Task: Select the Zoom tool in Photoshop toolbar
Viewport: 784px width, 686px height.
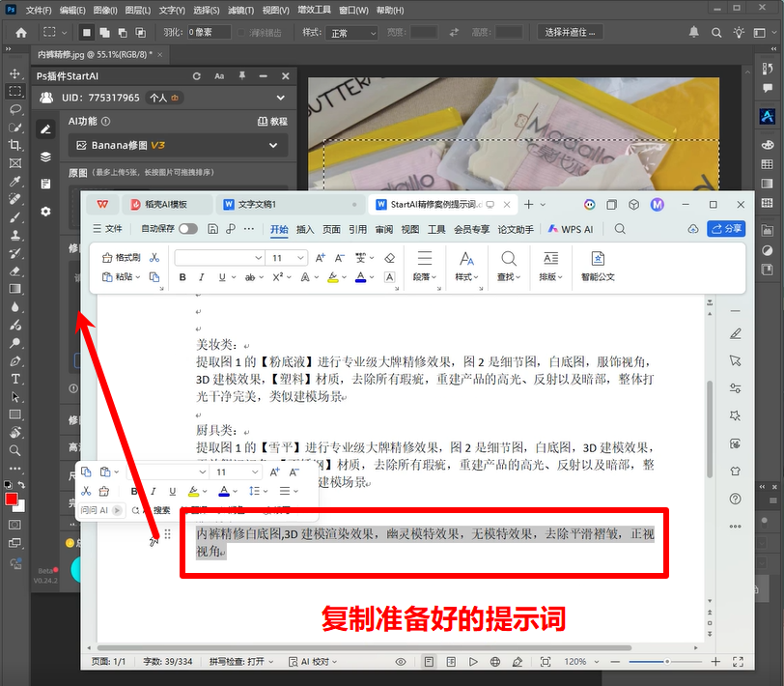Action: pyautogui.click(x=15, y=450)
